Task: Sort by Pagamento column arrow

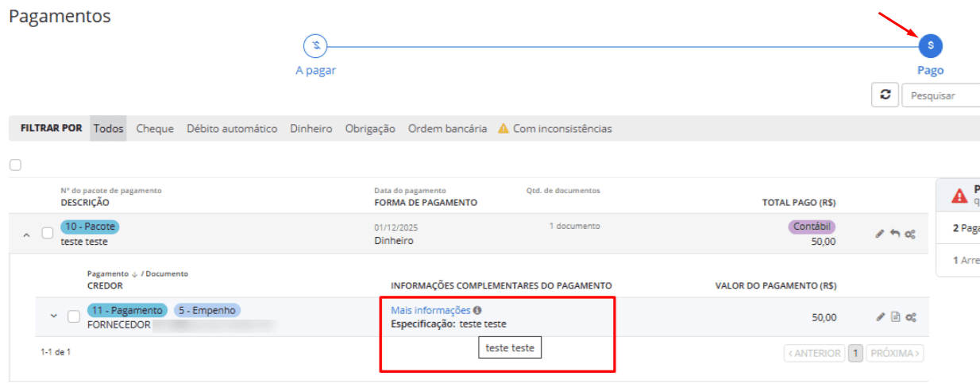Action: pyautogui.click(x=133, y=273)
